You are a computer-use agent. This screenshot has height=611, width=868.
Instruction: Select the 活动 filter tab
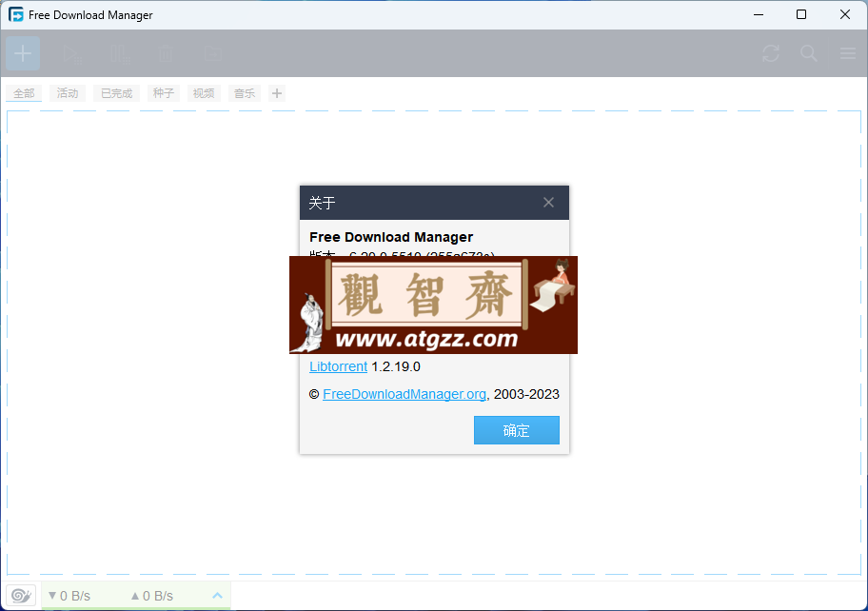(68, 93)
